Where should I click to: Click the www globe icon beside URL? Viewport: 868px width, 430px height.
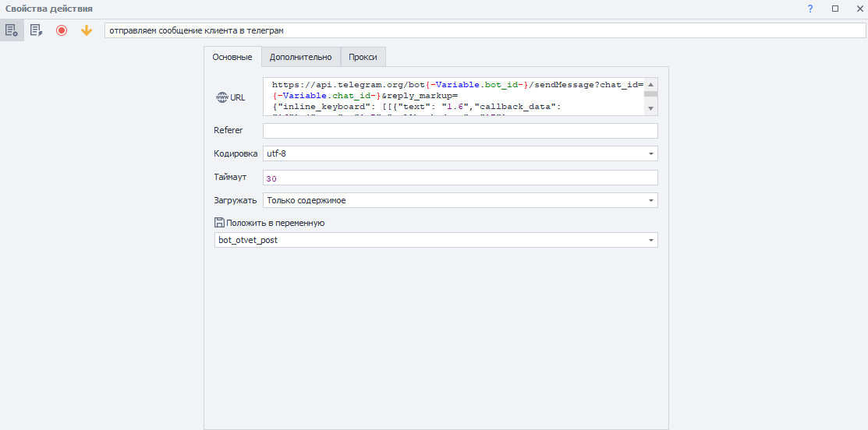221,97
